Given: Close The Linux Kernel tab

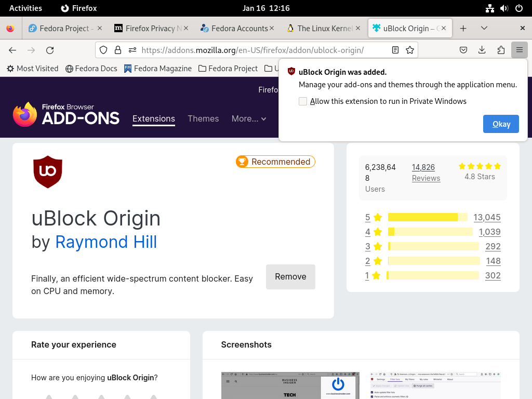Looking at the screenshot, I should [x=358, y=28].
